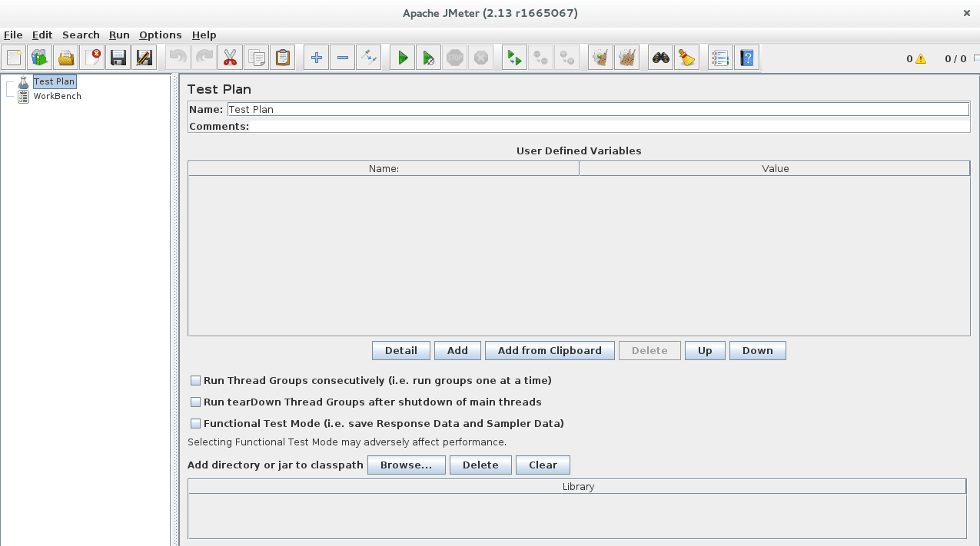Screen dimensions: 980x546
Task: Open Help with the question mark icon
Action: point(746,58)
